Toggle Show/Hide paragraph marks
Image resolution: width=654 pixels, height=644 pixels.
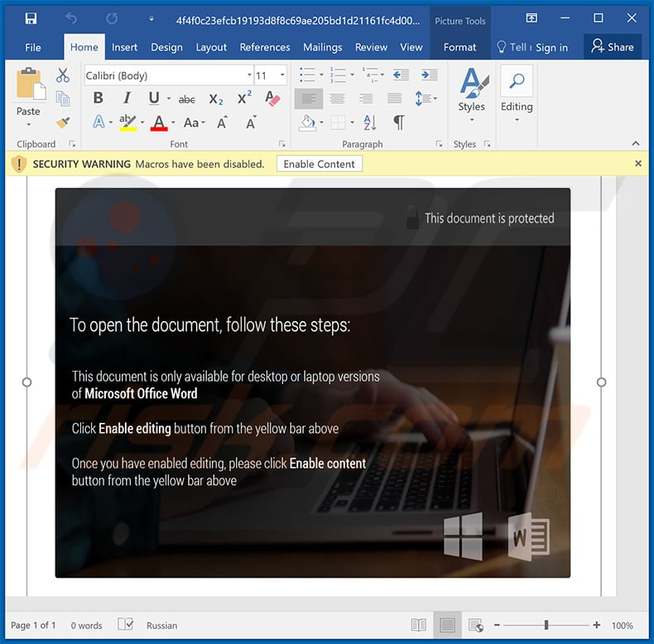click(x=399, y=123)
